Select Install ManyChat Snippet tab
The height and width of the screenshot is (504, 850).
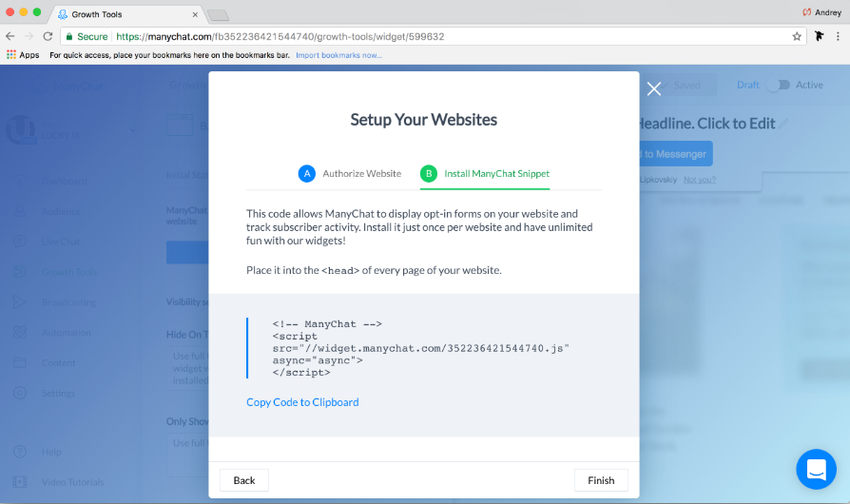click(x=485, y=173)
